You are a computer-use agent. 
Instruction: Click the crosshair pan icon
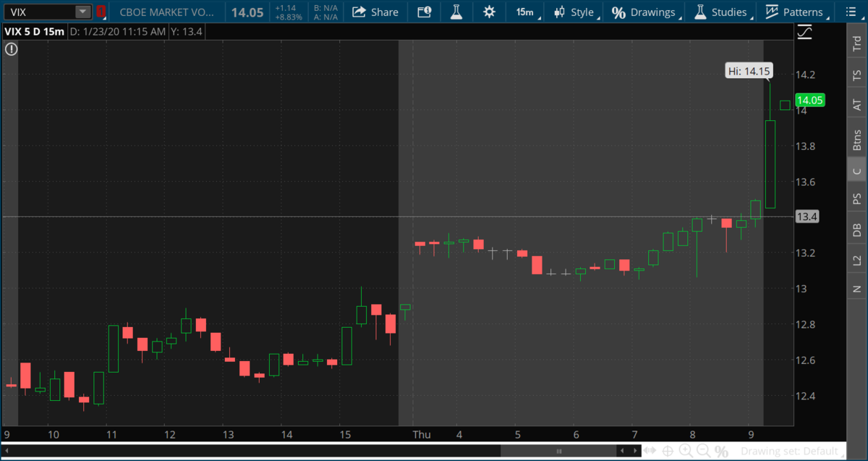(x=668, y=451)
